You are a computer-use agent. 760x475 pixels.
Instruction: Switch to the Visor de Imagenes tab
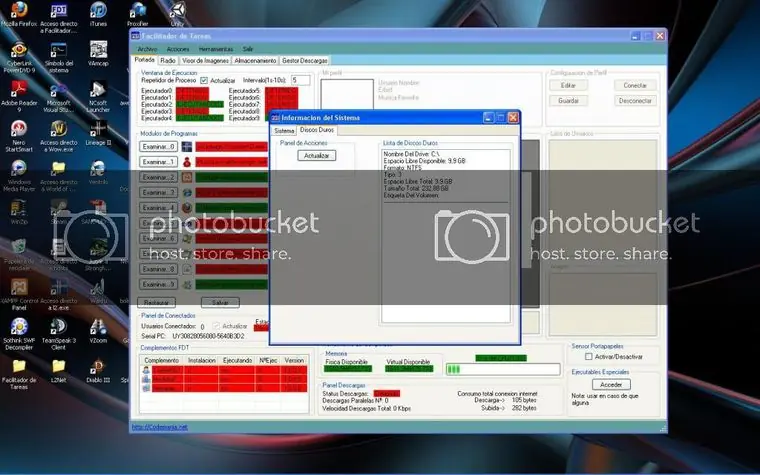pyautogui.click(x=205, y=61)
